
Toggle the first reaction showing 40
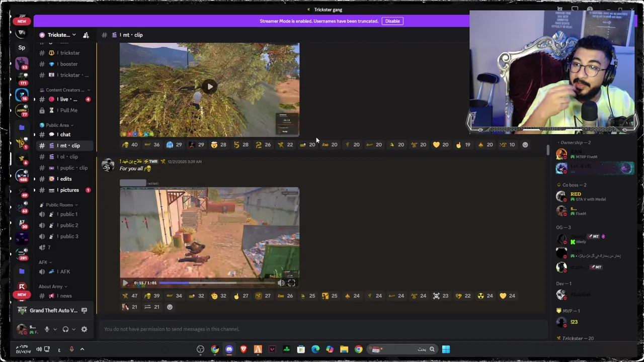click(x=130, y=145)
